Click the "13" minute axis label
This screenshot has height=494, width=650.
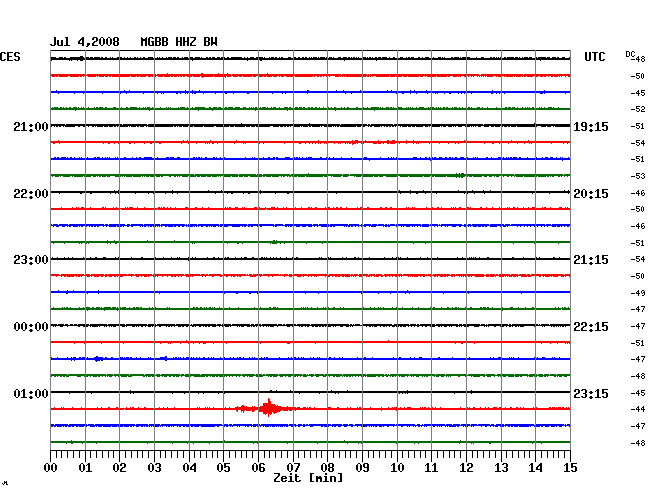pyautogui.click(x=501, y=468)
